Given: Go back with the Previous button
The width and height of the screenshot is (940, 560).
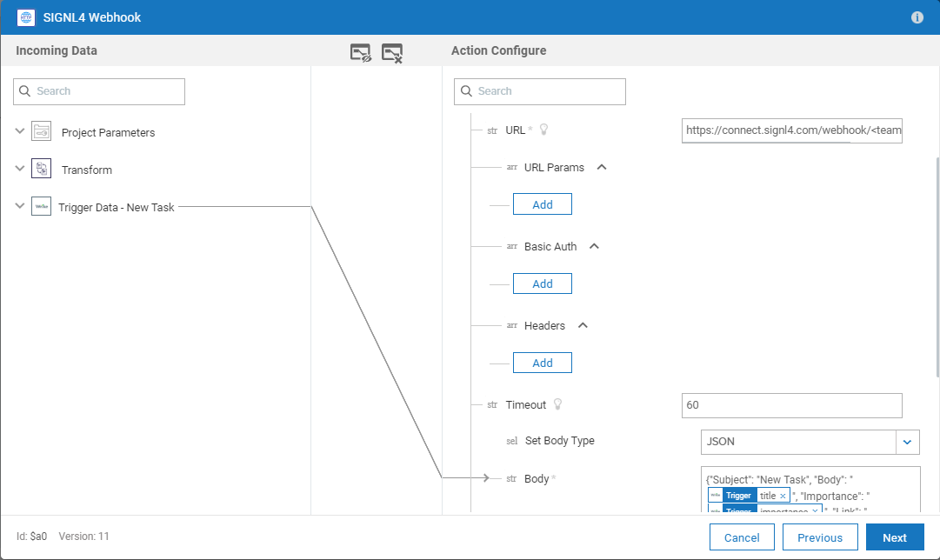Looking at the screenshot, I should [820, 537].
